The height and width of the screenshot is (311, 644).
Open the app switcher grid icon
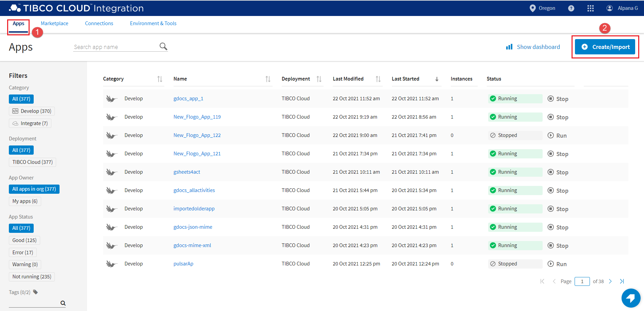coord(591,8)
